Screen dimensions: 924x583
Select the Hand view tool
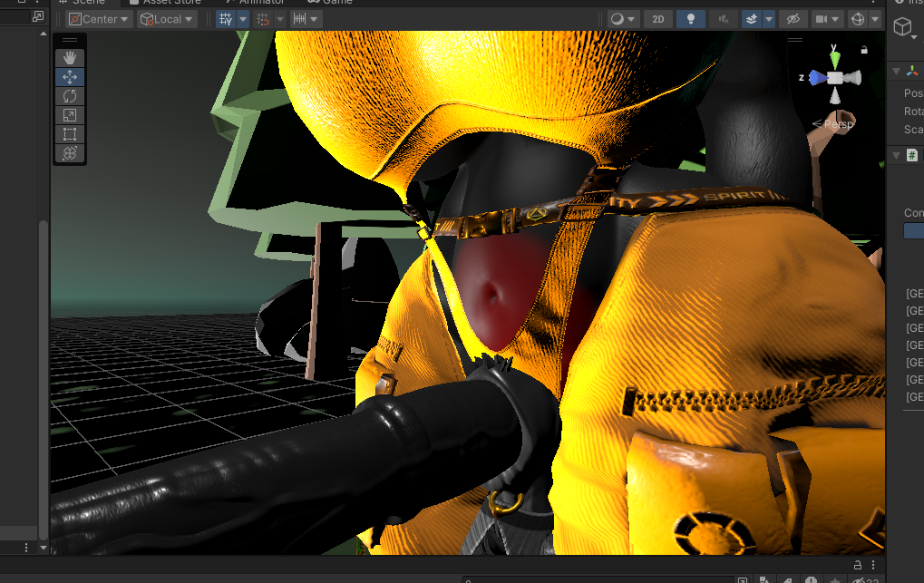pyautogui.click(x=70, y=58)
